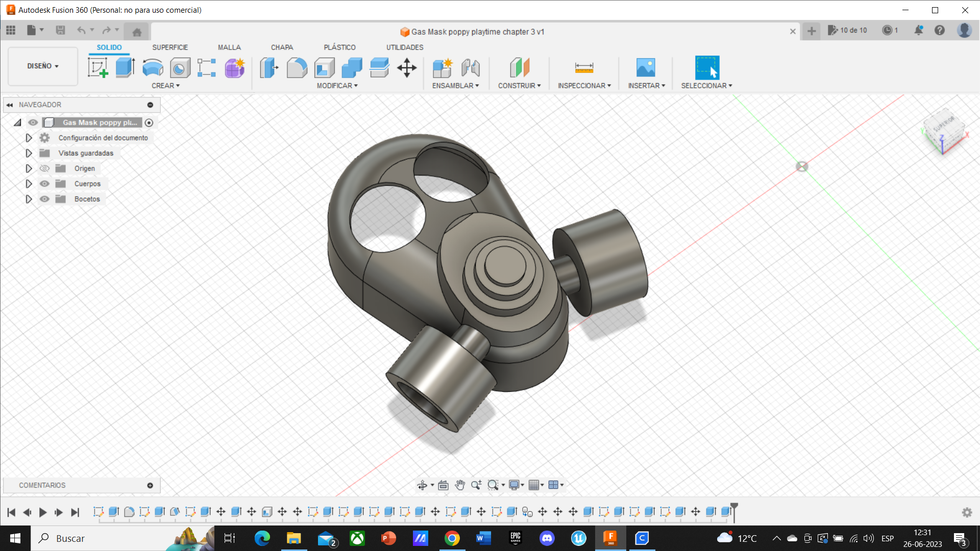Screen dimensions: 980x551
Task: Open the CONSTRUIR menu
Action: [519, 86]
